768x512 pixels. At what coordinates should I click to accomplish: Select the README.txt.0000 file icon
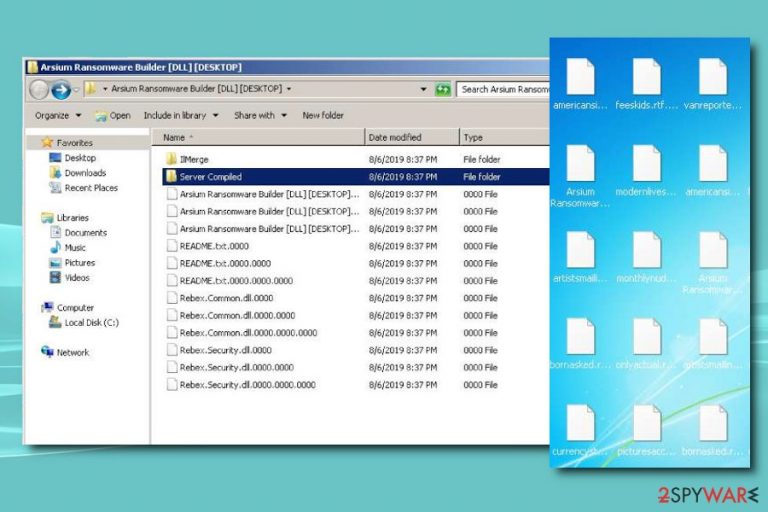(171, 246)
